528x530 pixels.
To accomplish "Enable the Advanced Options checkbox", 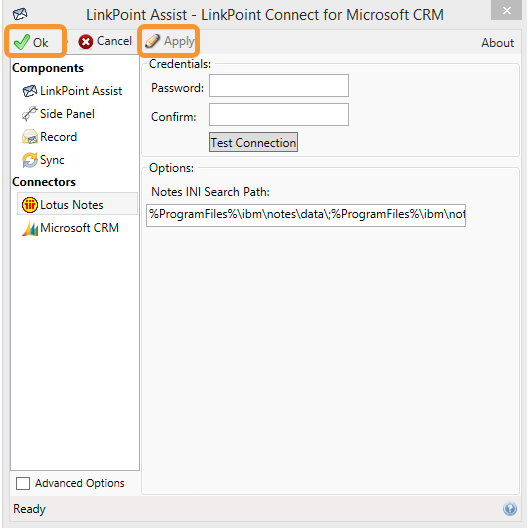I will (x=23, y=483).
